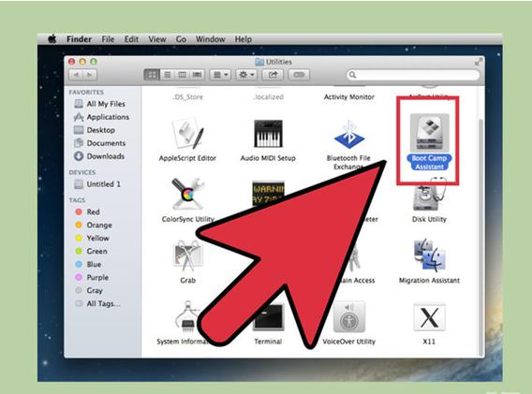Select the ColorSync Utility icon
The height and width of the screenshot is (394, 532).
click(x=188, y=194)
